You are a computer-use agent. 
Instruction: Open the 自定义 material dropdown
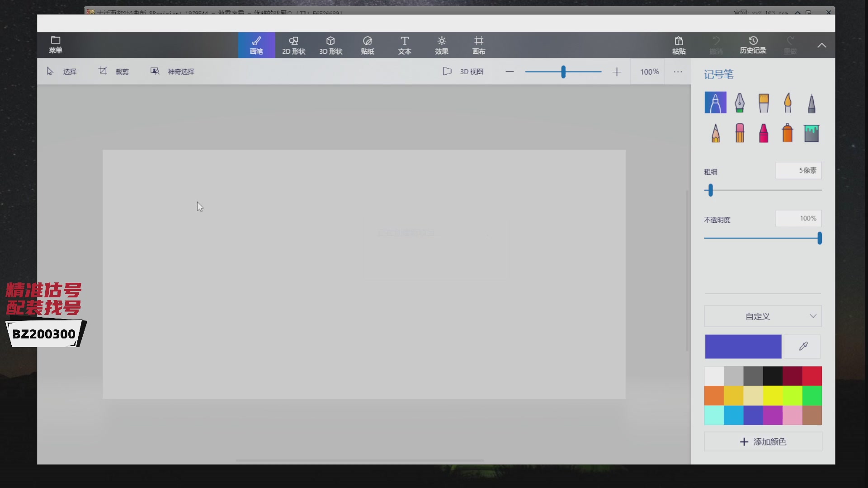click(763, 316)
